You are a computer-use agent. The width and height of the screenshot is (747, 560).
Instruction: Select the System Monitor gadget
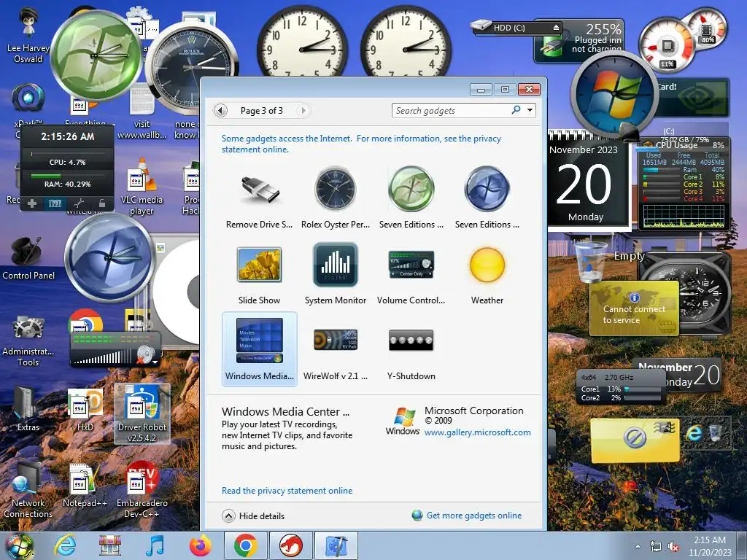click(336, 274)
